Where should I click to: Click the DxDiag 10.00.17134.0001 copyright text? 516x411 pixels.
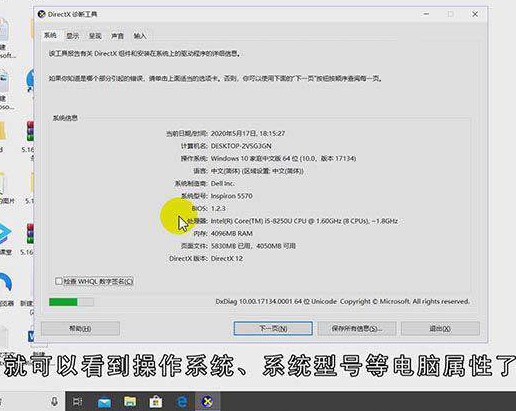(x=342, y=301)
